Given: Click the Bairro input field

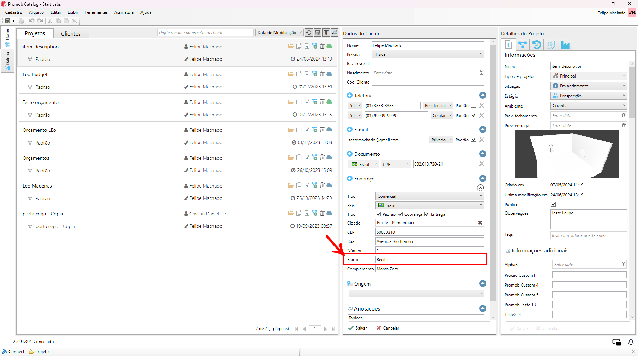Looking at the screenshot, I should point(429,260).
